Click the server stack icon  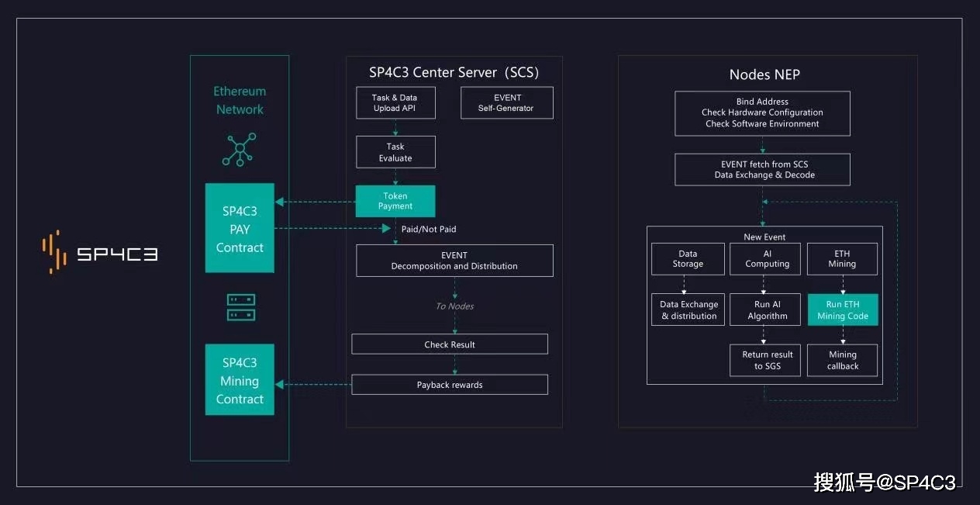point(240,307)
